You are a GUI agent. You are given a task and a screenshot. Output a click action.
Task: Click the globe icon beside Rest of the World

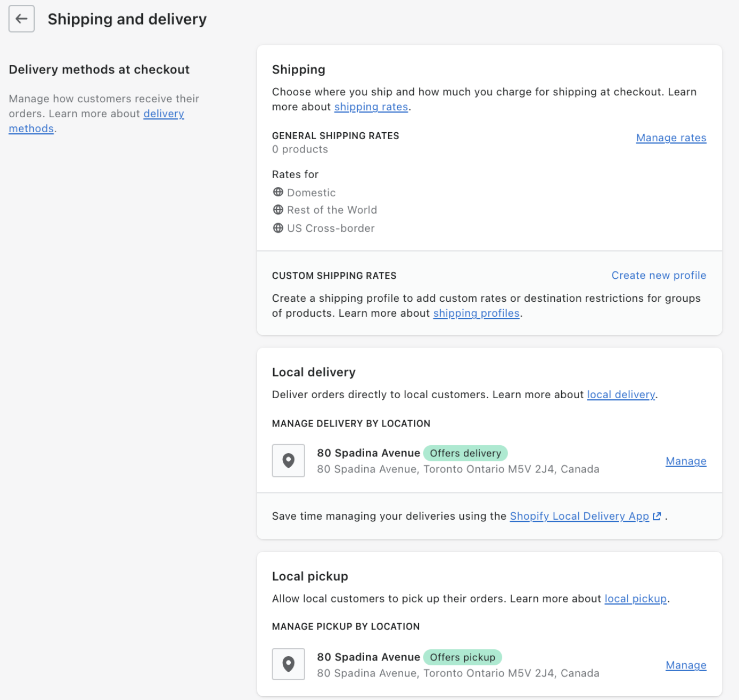(x=278, y=209)
